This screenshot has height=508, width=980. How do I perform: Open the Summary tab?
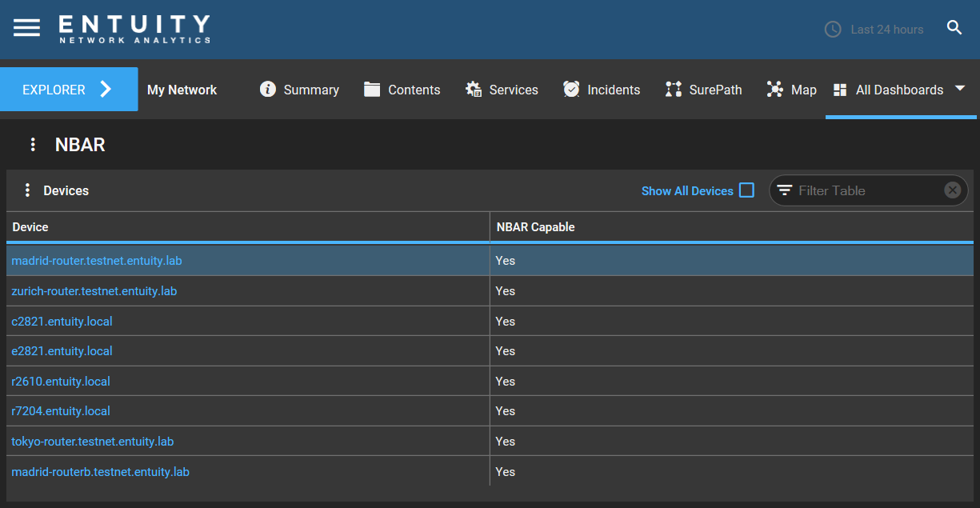(x=299, y=90)
